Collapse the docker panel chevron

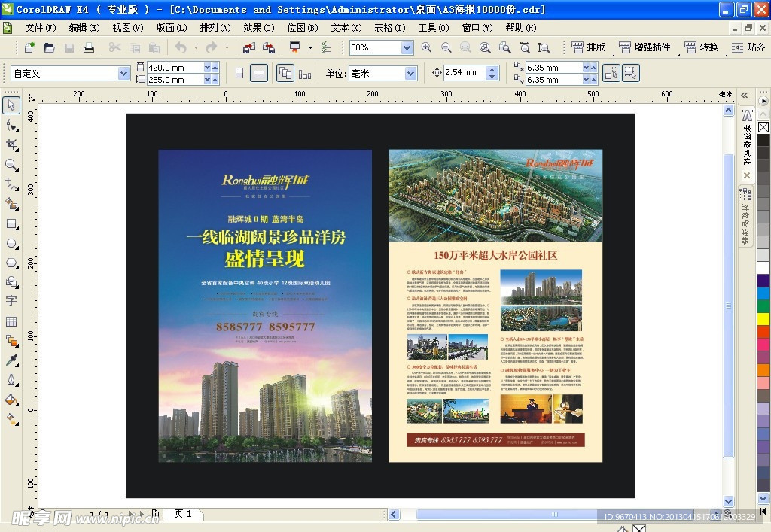tap(745, 96)
